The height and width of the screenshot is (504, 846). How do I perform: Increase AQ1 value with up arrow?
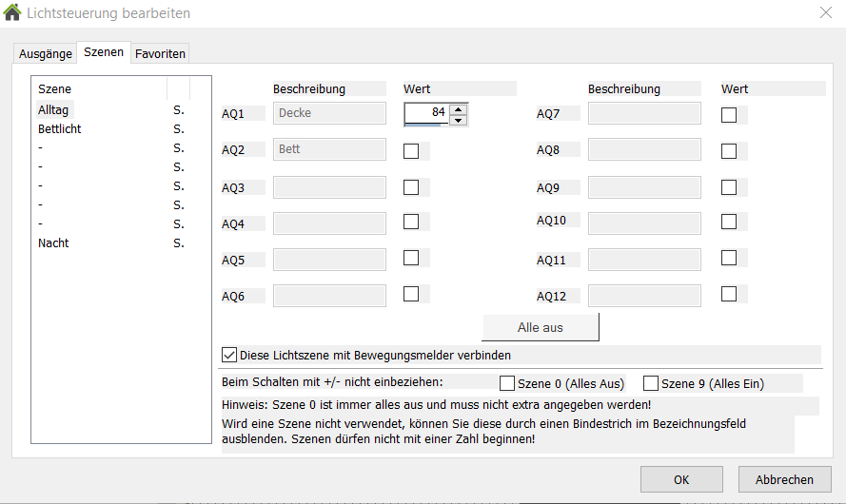pos(459,108)
